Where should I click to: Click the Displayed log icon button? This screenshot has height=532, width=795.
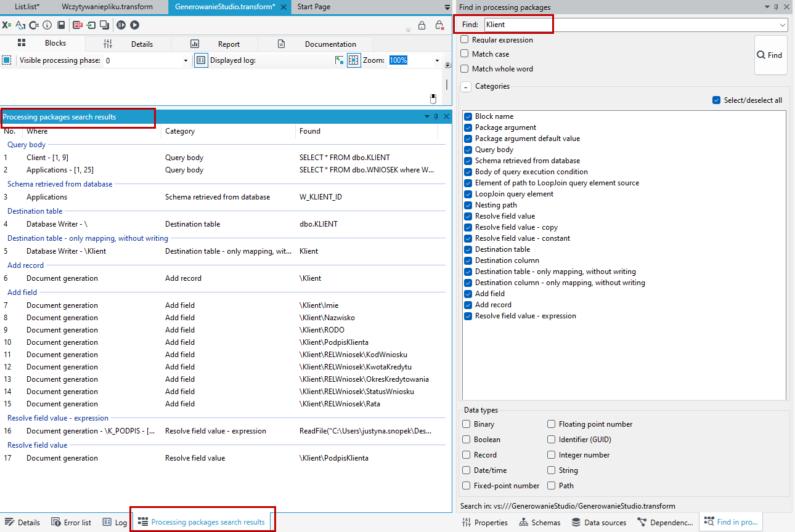coord(201,60)
